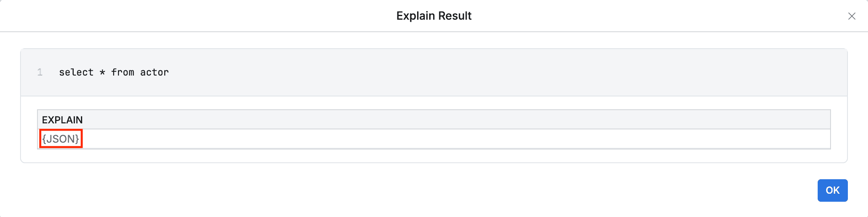868x217 pixels.
Task: Click the word "Explain" in the dialog title
Action: [x=415, y=16]
